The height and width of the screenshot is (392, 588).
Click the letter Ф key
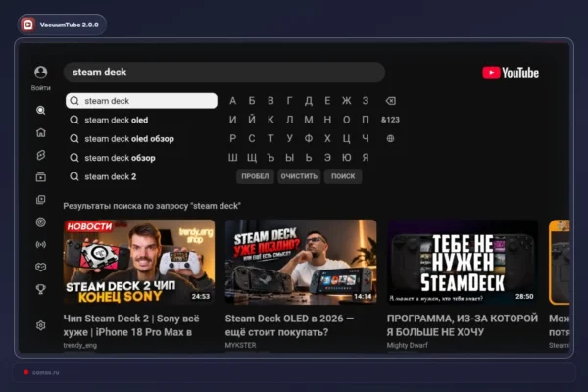(x=309, y=138)
